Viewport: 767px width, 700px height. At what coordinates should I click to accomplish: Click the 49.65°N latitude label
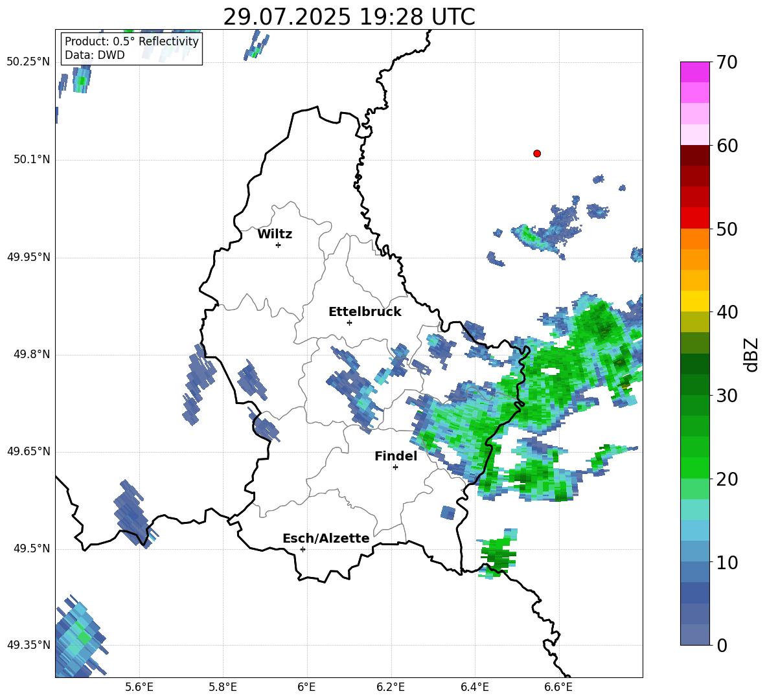tap(29, 451)
